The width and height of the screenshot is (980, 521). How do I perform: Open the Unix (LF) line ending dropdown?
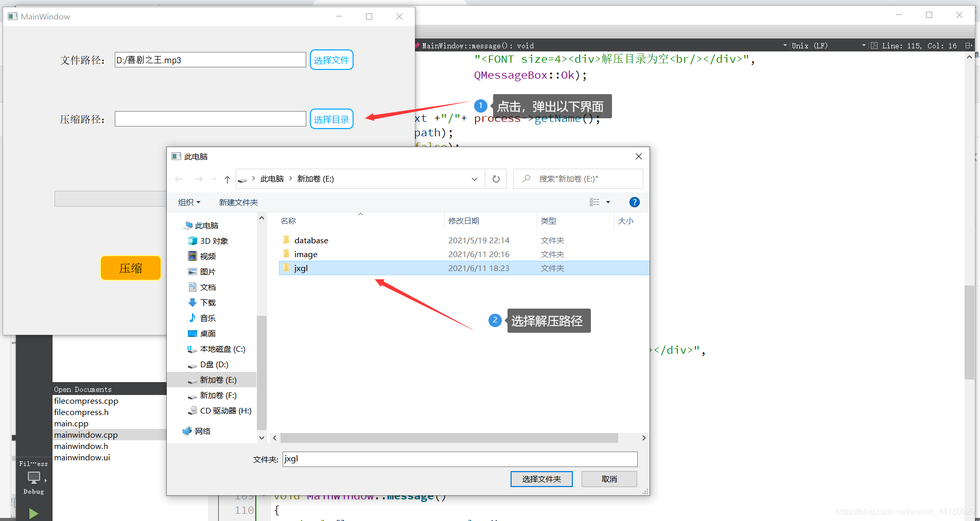click(829, 46)
